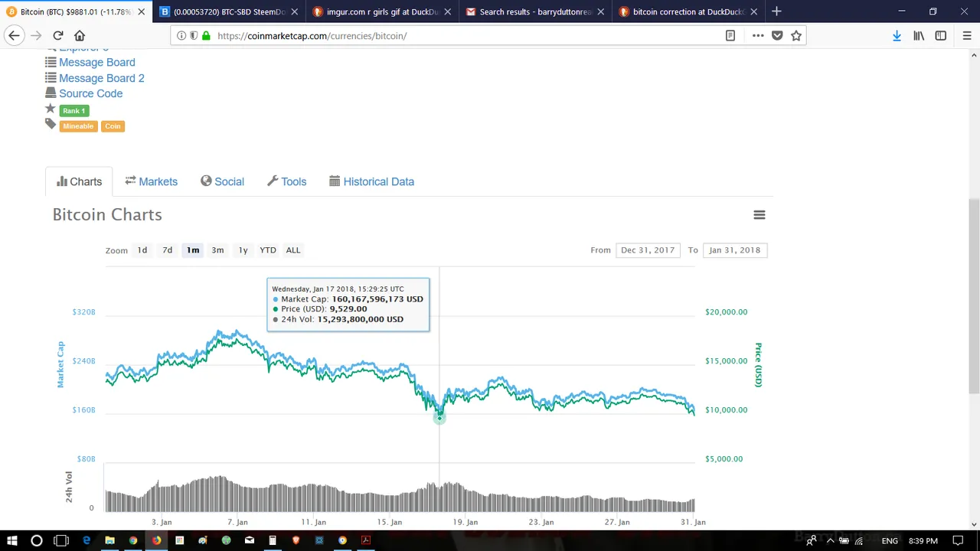Open Cortana search circle in taskbar
This screenshot has width=980, height=551.
(x=36, y=540)
